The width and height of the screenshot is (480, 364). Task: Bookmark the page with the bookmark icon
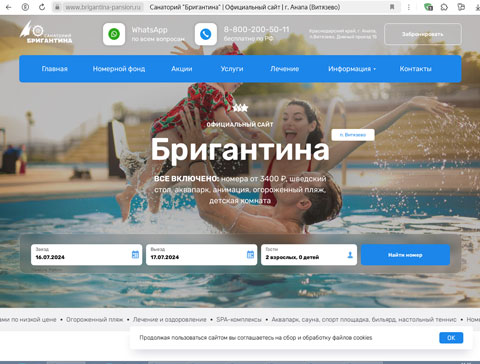pos(392,7)
